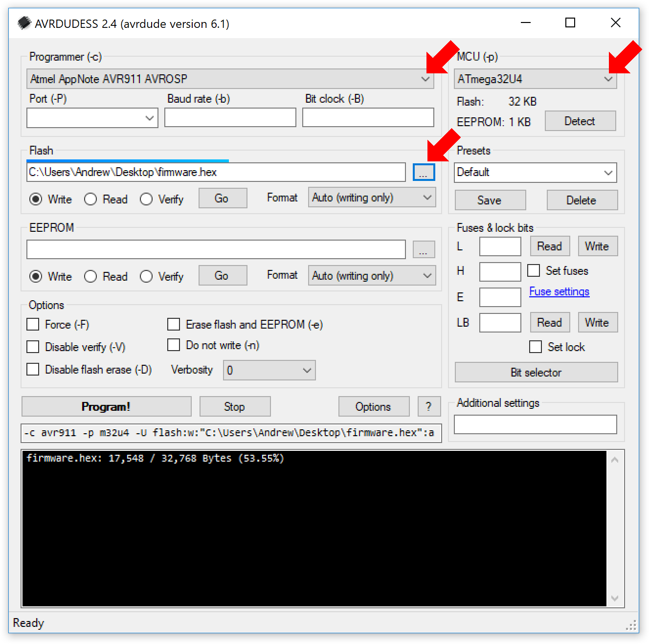Click the Flash Go button
The image size is (649, 644).
click(223, 198)
